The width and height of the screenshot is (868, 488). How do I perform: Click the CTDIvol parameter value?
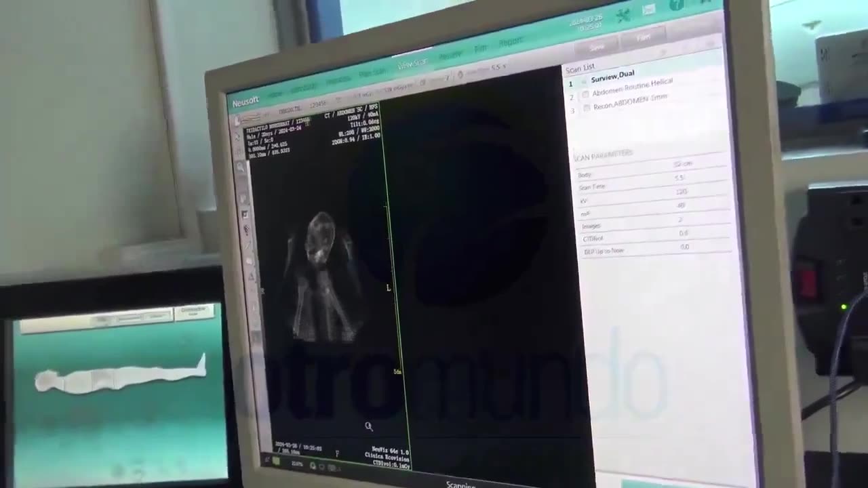pos(684,233)
